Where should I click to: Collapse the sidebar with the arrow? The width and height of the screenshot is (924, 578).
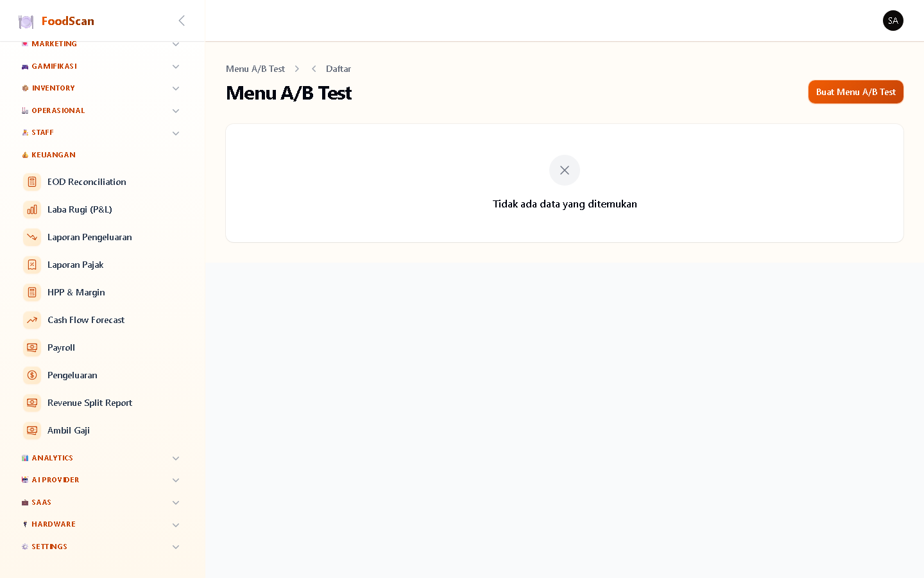(x=182, y=21)
